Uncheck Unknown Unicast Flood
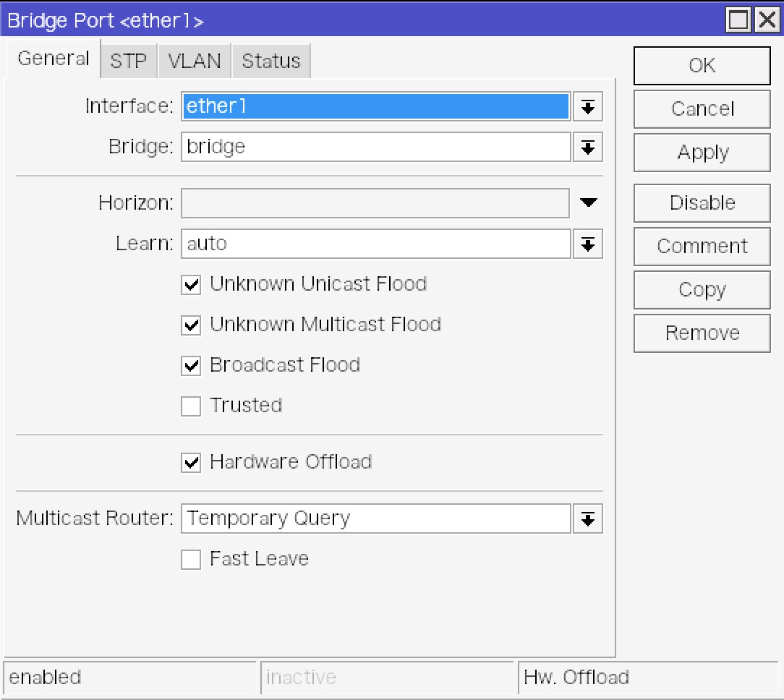The width and height of the screenshot is (784, 700). 191,285
